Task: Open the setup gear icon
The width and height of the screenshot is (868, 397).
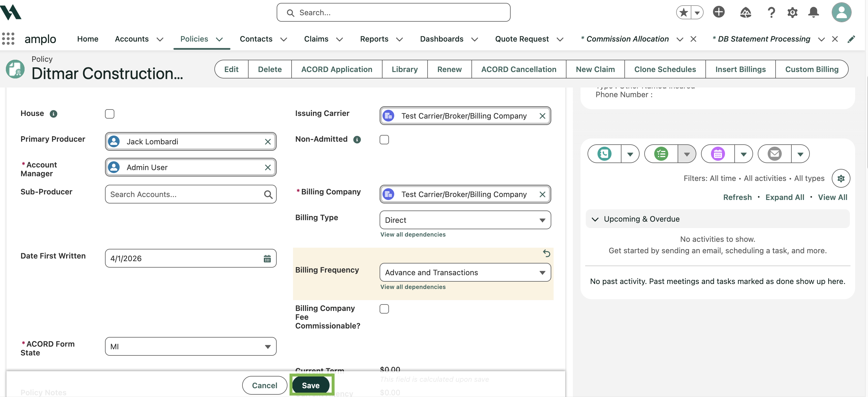Action: (792, 13)
